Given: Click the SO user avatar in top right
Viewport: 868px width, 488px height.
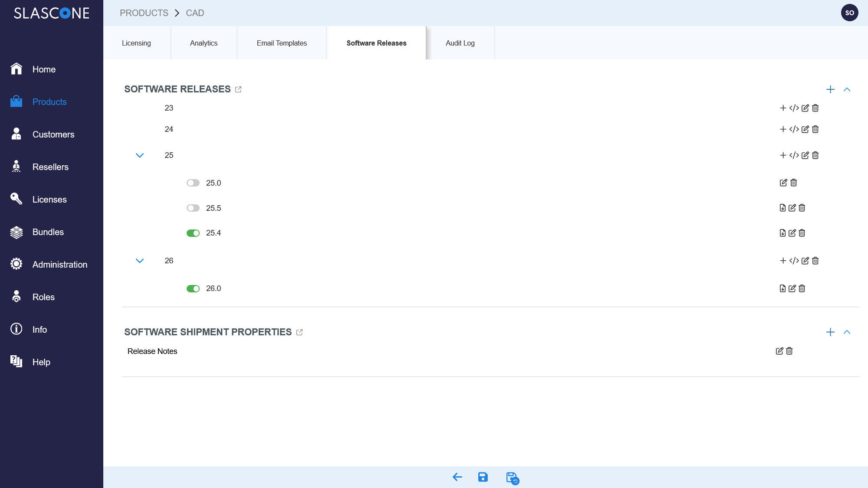Looking at the screenshot, I should tap(849, 13).
